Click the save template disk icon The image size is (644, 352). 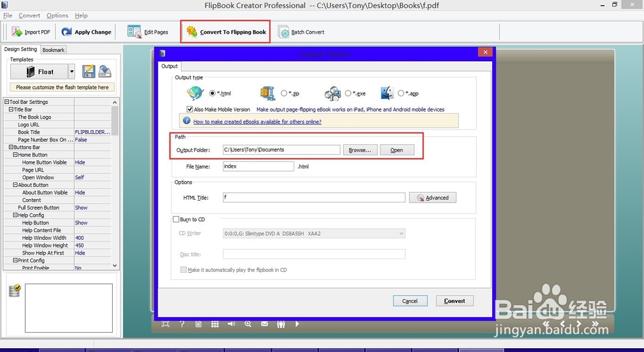[88, 71]
